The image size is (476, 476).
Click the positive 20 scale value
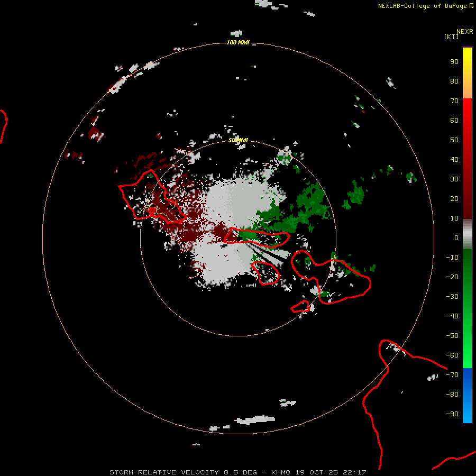pyautogui.click(x=454, y=199)
